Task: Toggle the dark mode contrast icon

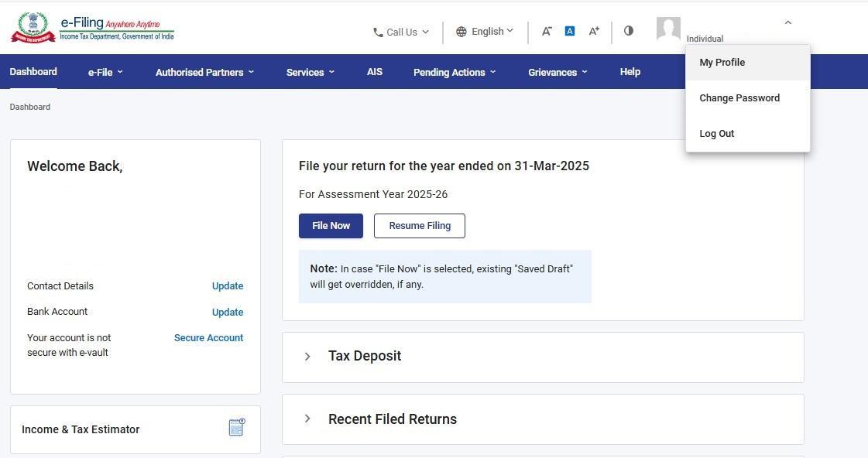Action: pos(628,30)
